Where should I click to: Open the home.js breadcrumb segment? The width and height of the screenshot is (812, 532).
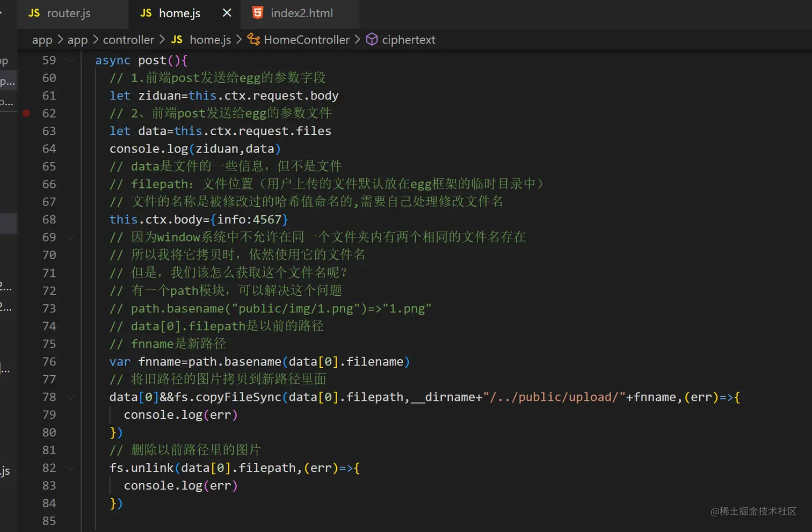point(211,40)
